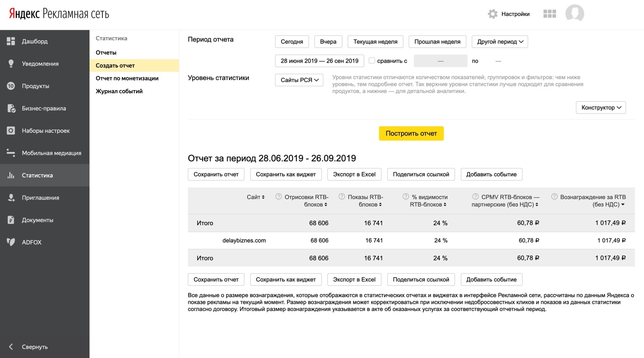Open Отчет по монетизации submenu item
Image resolution: width=644 pixels, height=358 pixels.
pos(127,78)
